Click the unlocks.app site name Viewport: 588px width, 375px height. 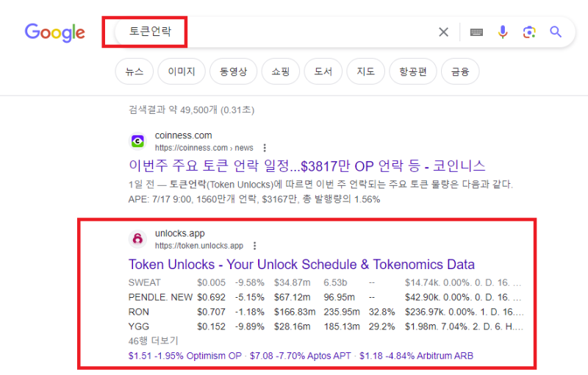point(180,233)
